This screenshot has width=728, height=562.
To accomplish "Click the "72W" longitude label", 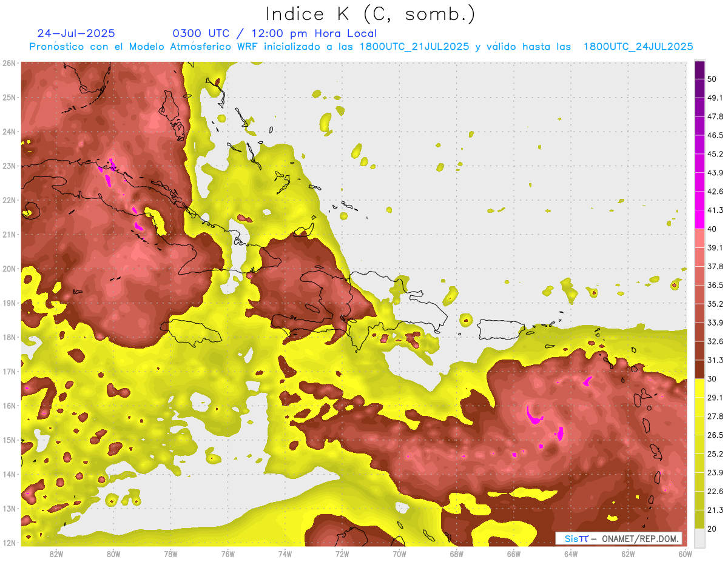I will [x=342, y=554].
